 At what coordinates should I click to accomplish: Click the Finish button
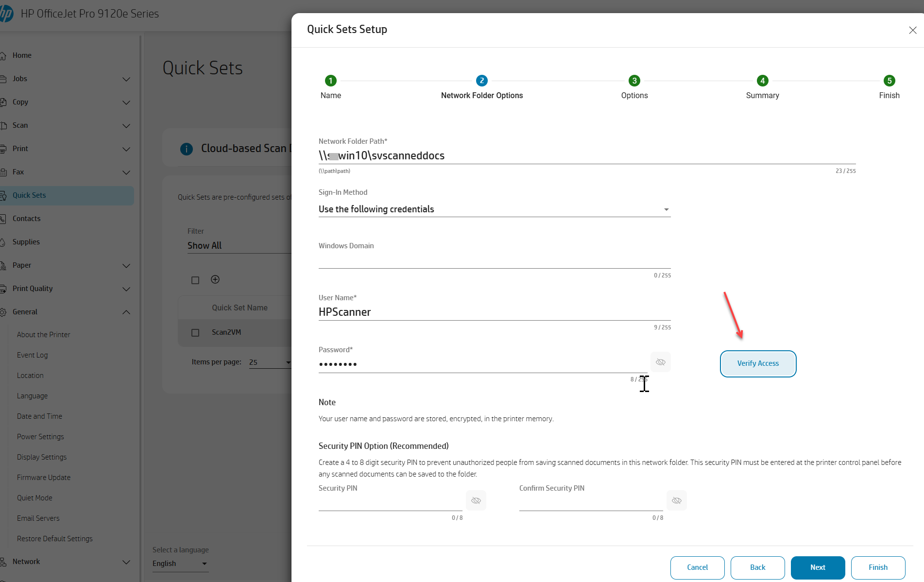[x=878, y=567]
